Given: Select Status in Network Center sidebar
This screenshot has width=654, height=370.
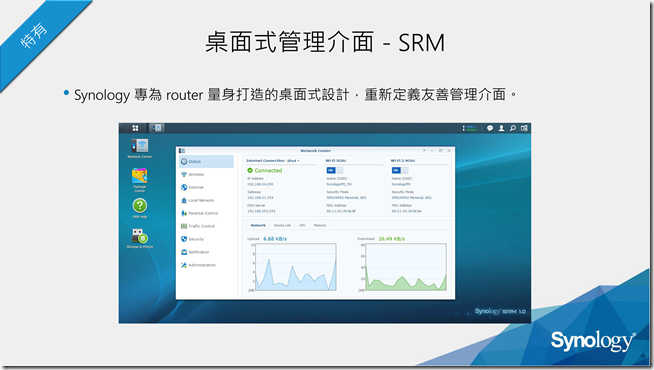Looking at the screenshot, I should [206, 161].
